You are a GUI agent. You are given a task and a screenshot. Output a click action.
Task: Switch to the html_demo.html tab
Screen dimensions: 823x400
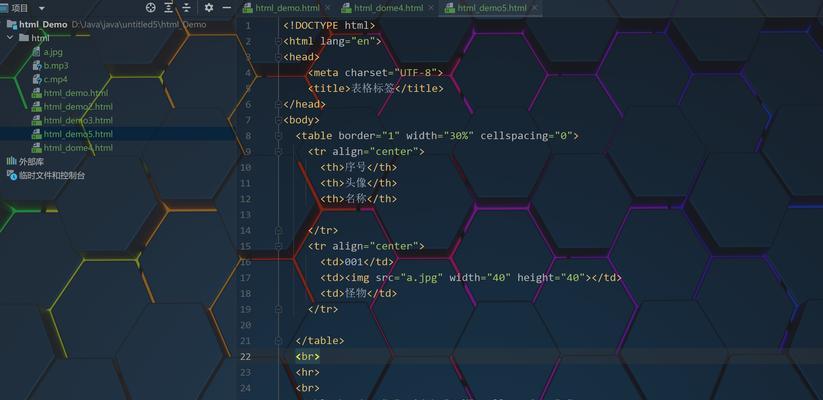click(x=287, y=8)
